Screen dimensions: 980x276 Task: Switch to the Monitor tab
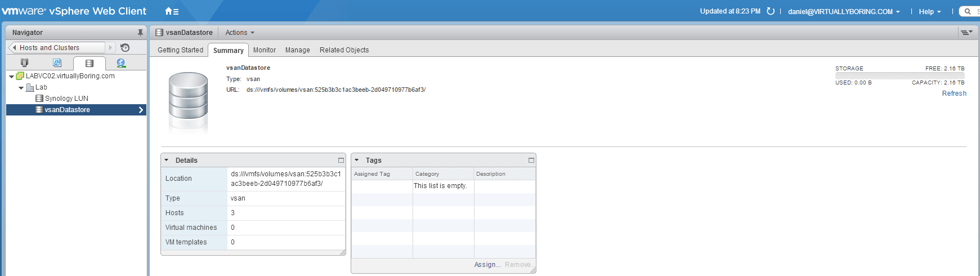tap(264, 50)
